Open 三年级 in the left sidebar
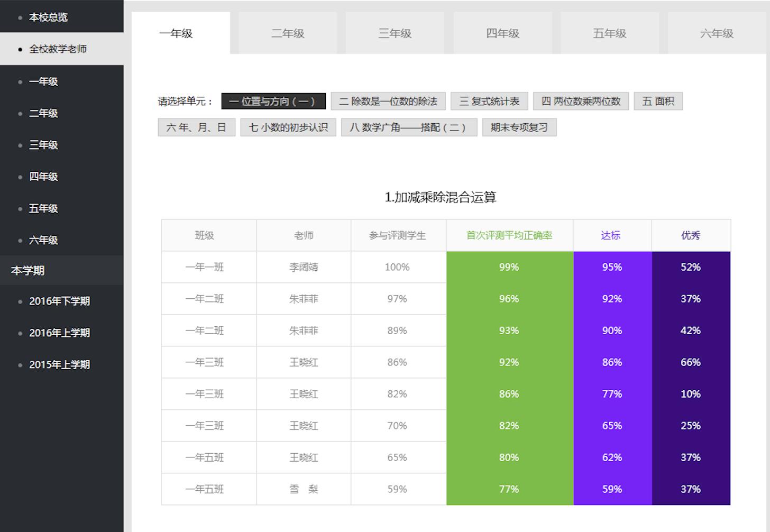Screen dimensions: 770x532 (43, 145)
